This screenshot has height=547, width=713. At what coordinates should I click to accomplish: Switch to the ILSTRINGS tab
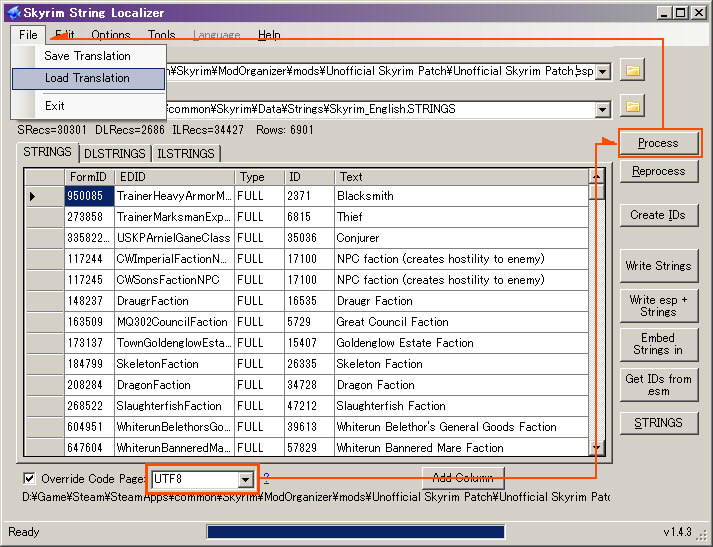point(186,154)
